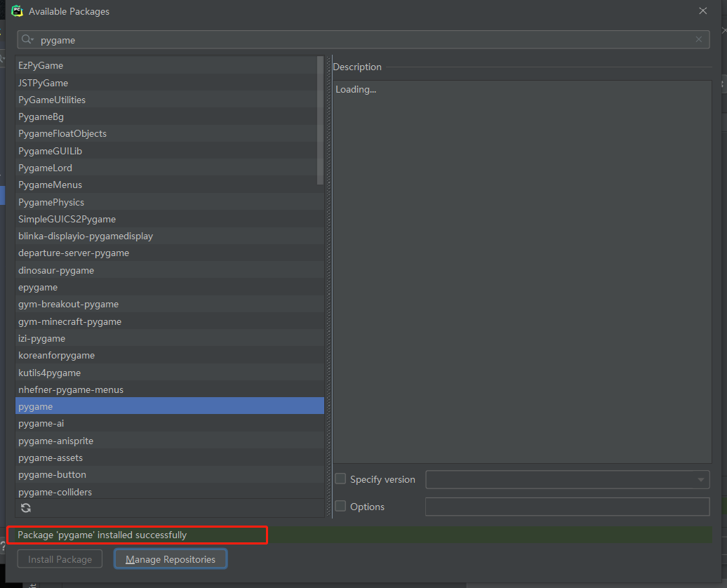Open the version dropdown list

tap(700, 479)
